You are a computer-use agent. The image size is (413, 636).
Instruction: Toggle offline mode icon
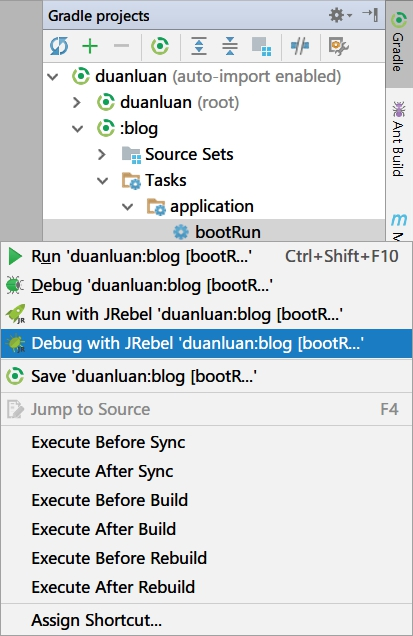[300, 46]
